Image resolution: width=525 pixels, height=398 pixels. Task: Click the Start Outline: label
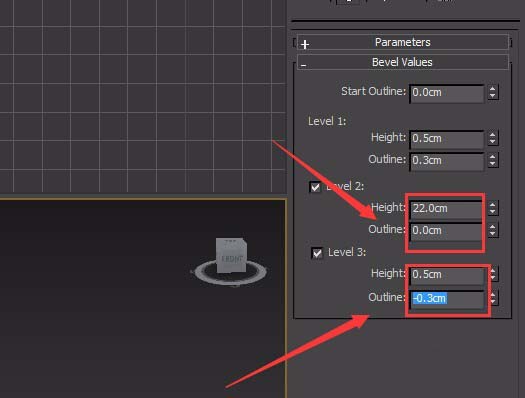coord(373,91)
